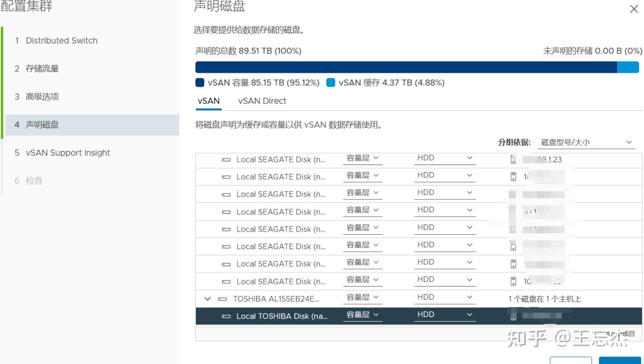Click the disk icon beside Local SEAGATE Disk first row
Image resolution: width=644 pixels, height=364 pixels.
tap(226, 159)
